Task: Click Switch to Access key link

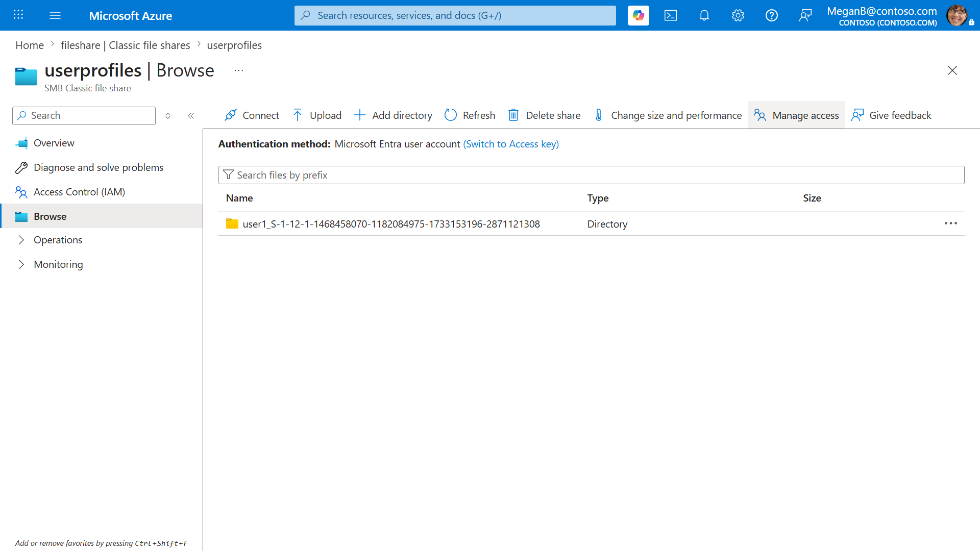Action: (x=511, y=144)
